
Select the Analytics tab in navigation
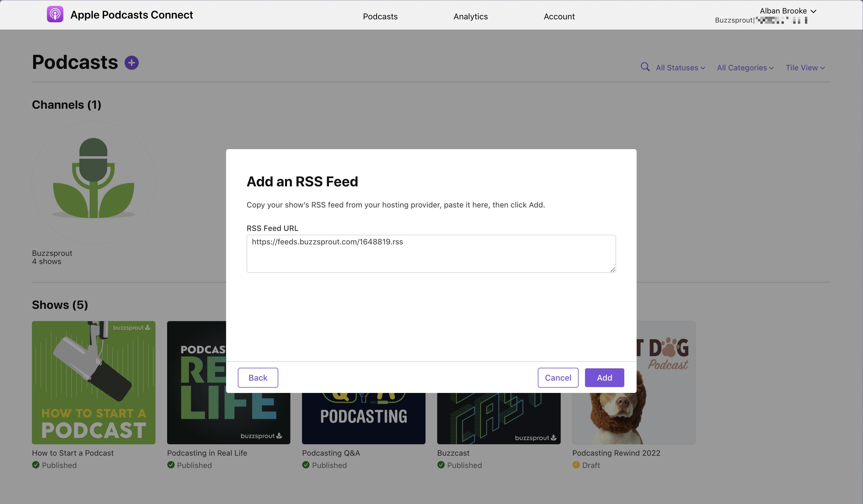pyautogui.click(x=471, y=16)
